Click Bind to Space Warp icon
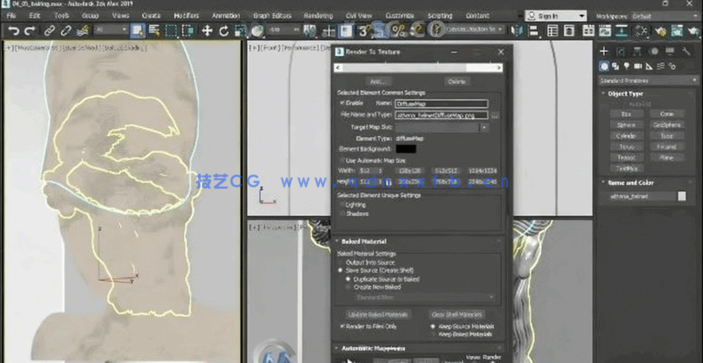This screenshot has height=363, width=703. click(82, 31)
